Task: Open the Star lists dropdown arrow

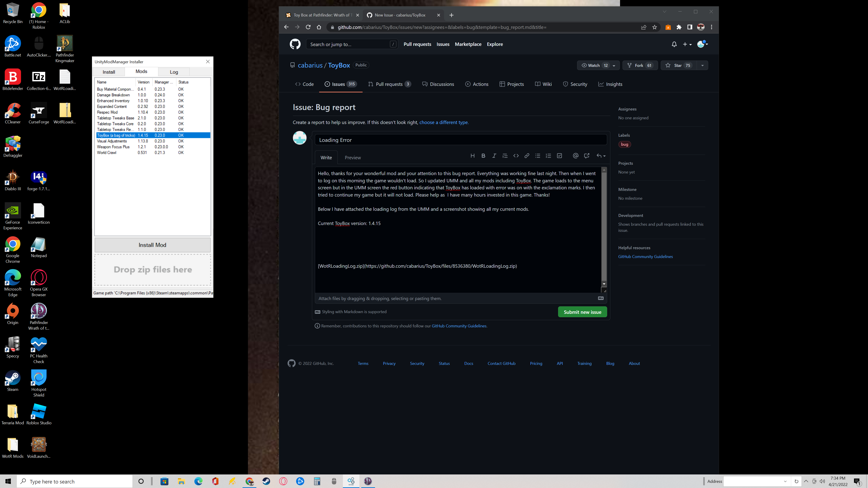Action: pyautogui.click(x=703, y=65)
